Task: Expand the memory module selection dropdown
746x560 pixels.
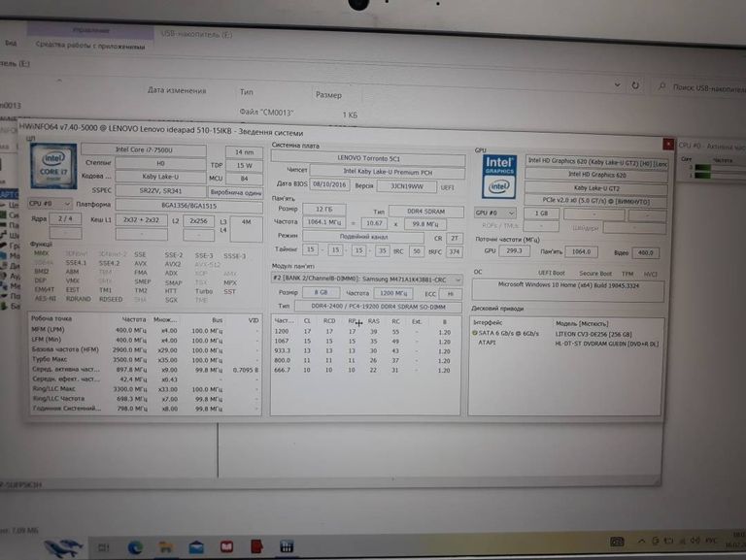Action: pos(365,280)
